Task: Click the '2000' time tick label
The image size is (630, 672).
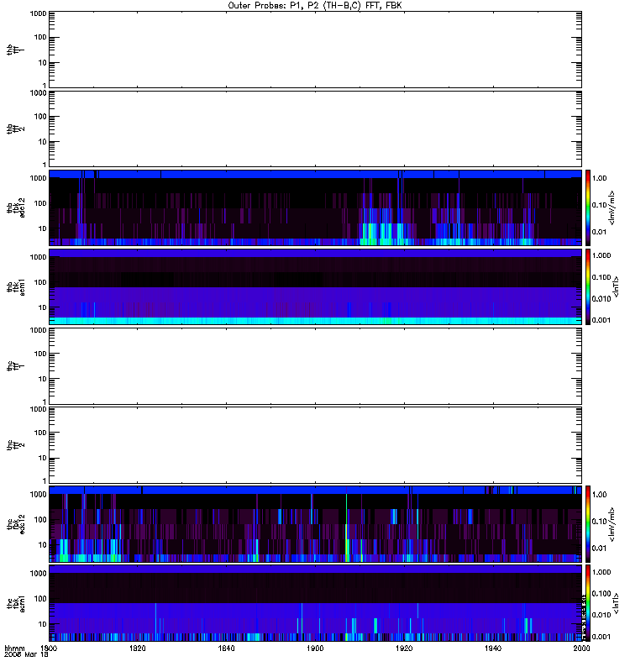Action: coord(581,648)
